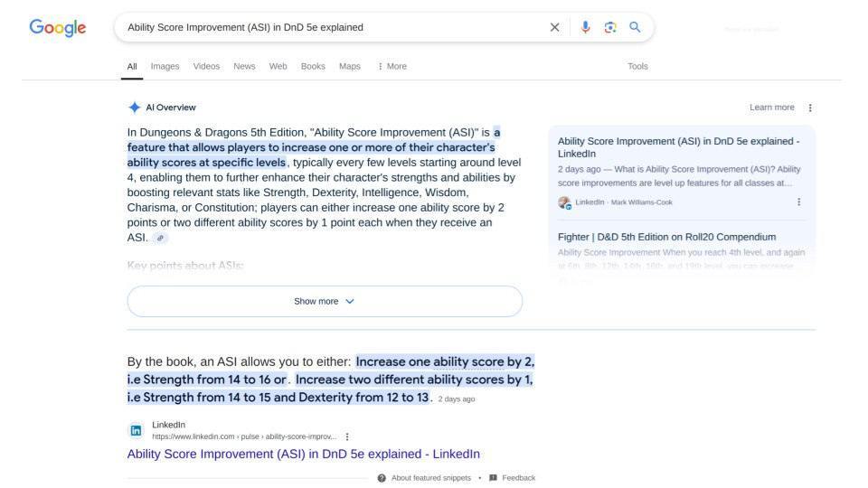Clear the search query with the X icon
Screen dimensions: 868x488
coord(554,27)
